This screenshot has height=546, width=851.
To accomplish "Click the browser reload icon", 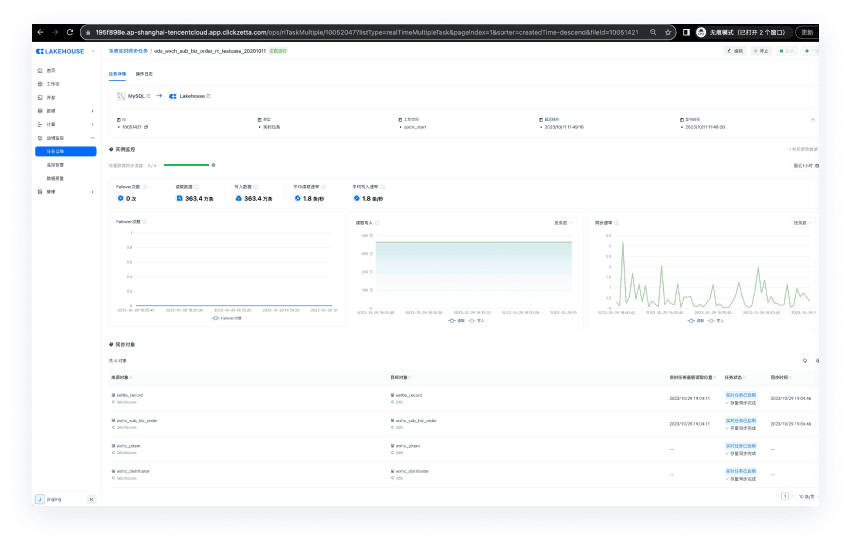I will coord(71,32).
